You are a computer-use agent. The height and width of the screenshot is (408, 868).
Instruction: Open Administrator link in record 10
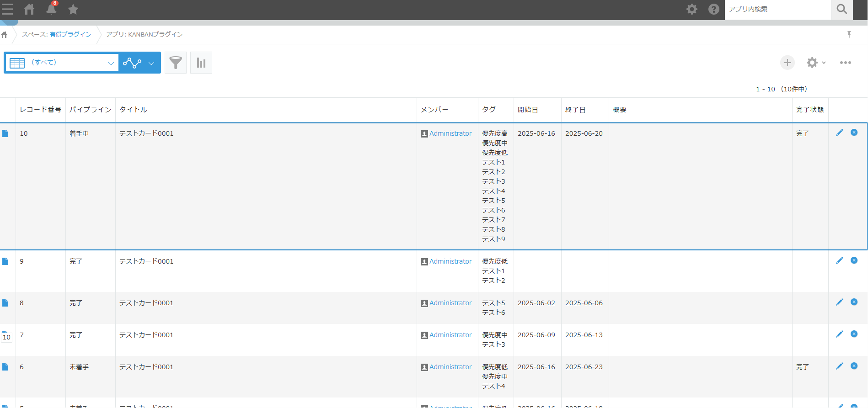coord(450,133)
